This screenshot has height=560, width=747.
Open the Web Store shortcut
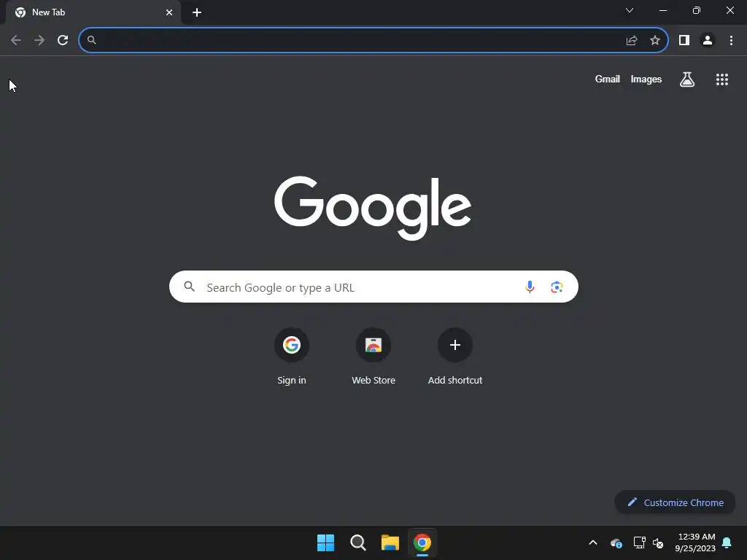coord(373,356)
